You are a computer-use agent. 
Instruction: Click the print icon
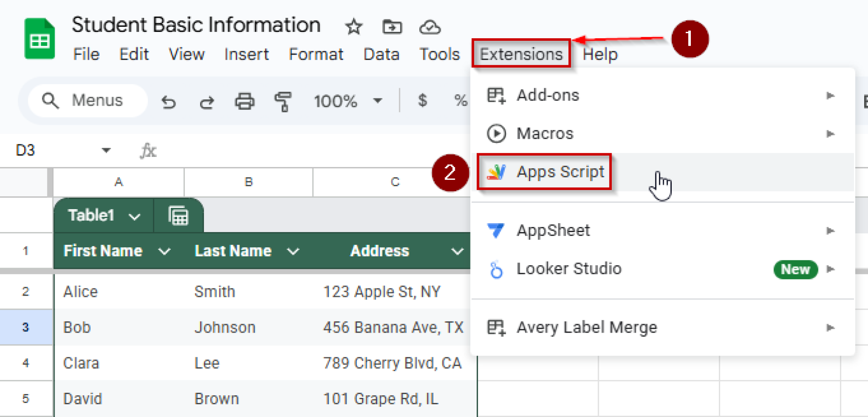(245, 102)
